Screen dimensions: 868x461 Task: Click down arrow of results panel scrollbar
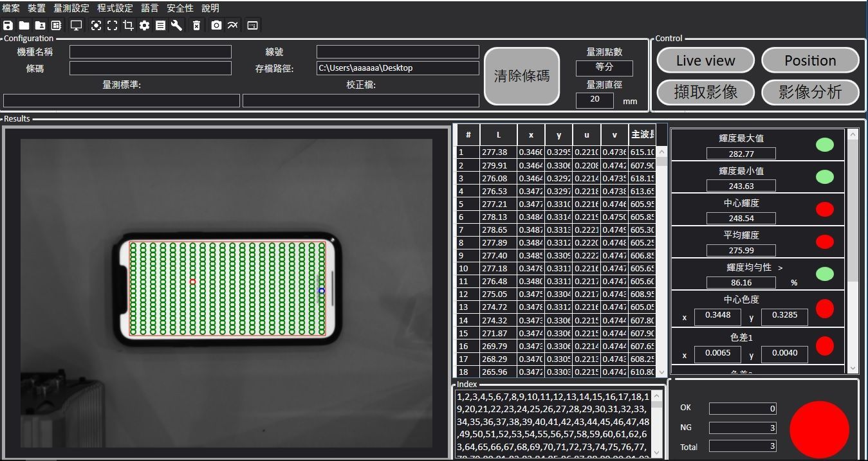[x=853, y=368]
